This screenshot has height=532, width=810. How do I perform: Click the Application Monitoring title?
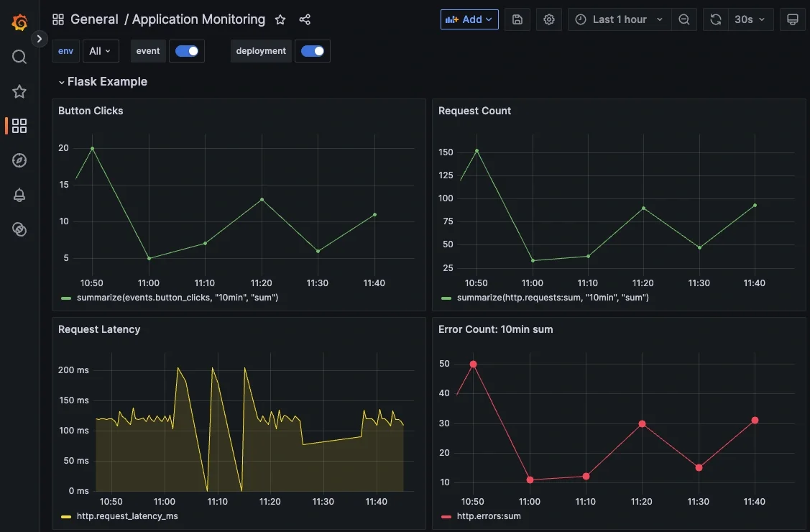pos(198,19)
